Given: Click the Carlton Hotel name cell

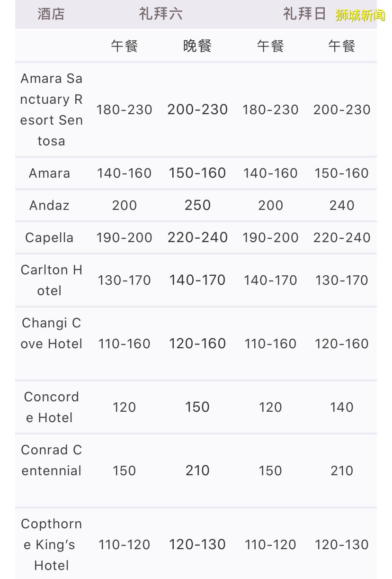Looking at the screenshot, I should point(51,280).
